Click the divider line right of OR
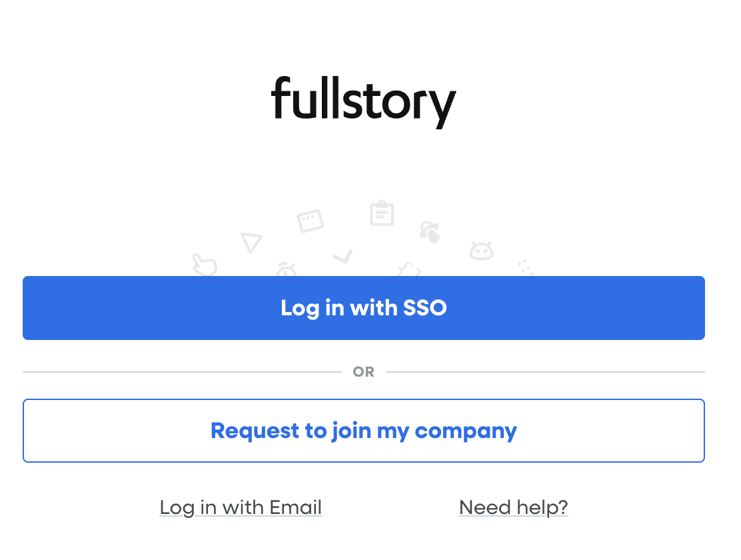741x560 pixels. tap(545, 372)
